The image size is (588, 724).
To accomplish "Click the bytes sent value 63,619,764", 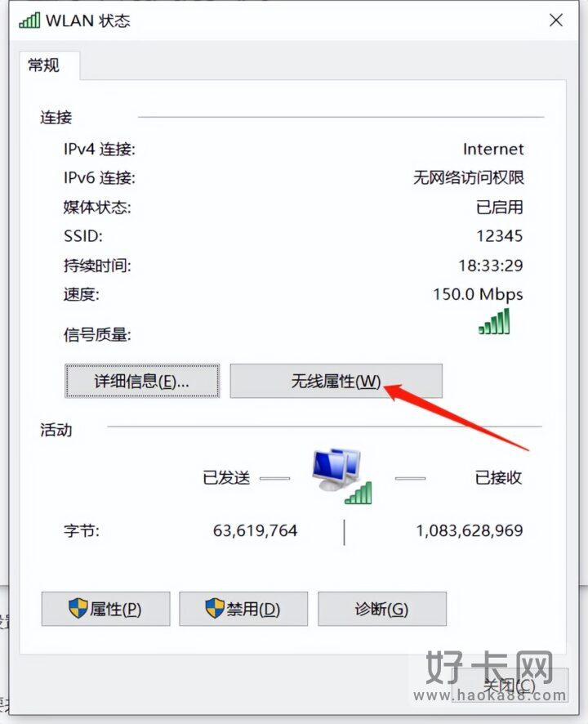I will coord(256,530).
